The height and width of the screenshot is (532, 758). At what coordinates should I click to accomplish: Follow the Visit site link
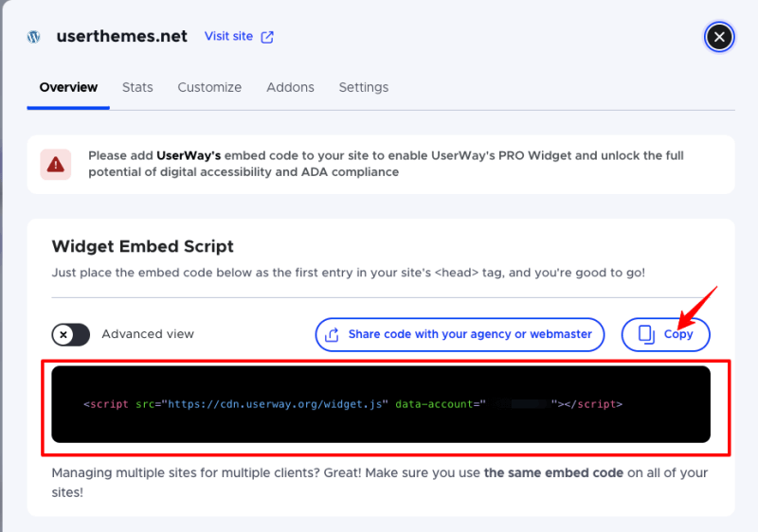[x=229, y=37]
